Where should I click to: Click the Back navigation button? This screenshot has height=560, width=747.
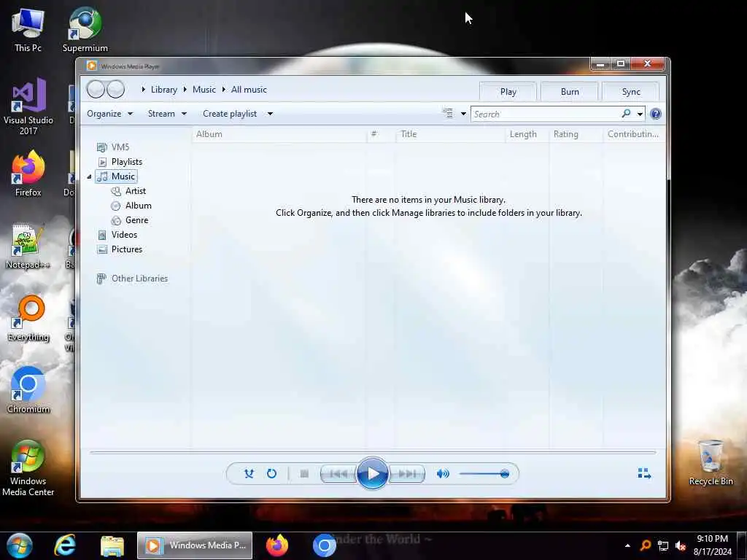pos(96,89)
